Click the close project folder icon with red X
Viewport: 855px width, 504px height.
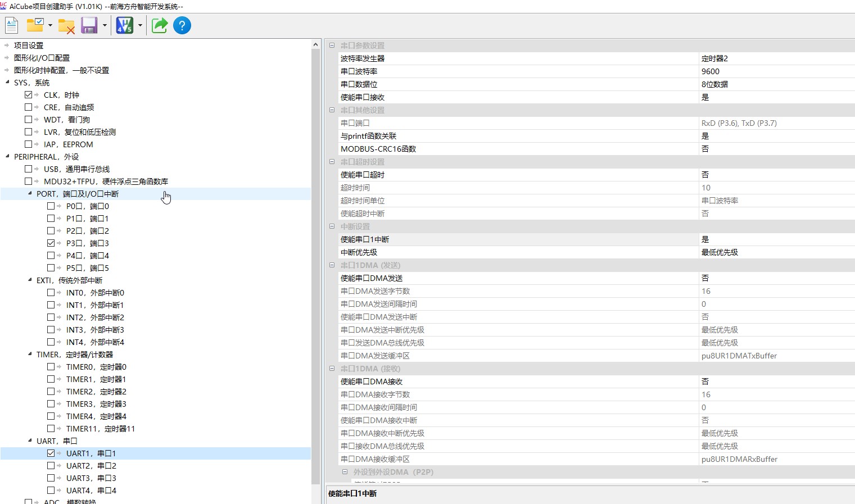66,26
